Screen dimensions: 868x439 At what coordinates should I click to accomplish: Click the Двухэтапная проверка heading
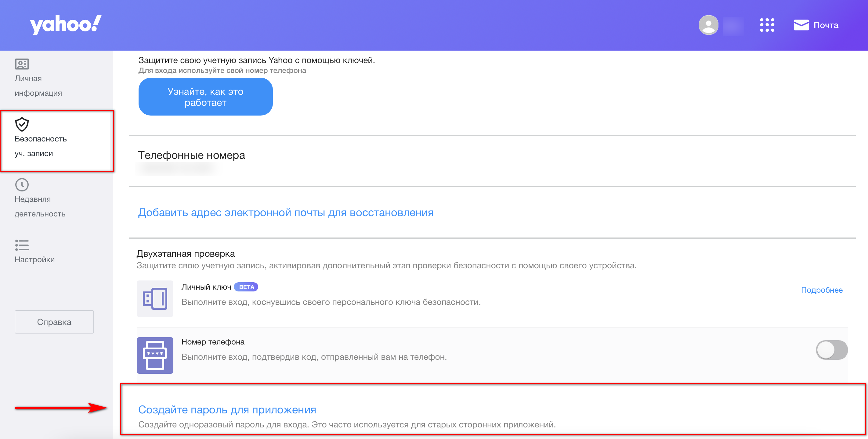pyautogui.click(x=186, y=254)
